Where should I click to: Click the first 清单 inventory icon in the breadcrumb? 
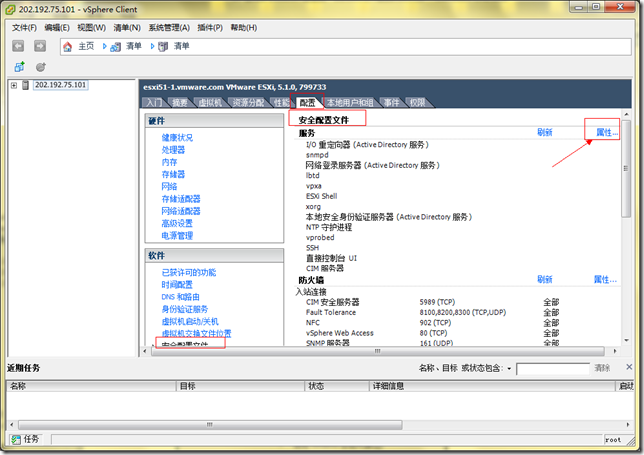pyautogui.click(x=115, y=46)
